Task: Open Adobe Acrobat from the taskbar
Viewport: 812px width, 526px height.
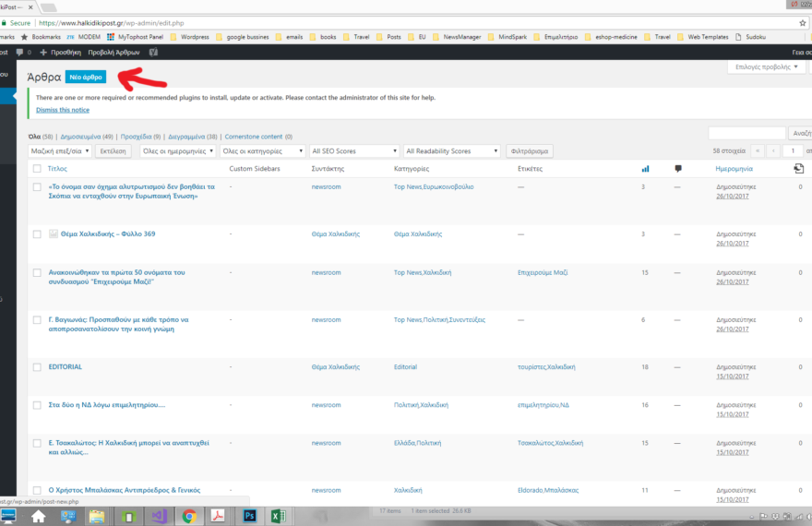Action: (218, 516)
